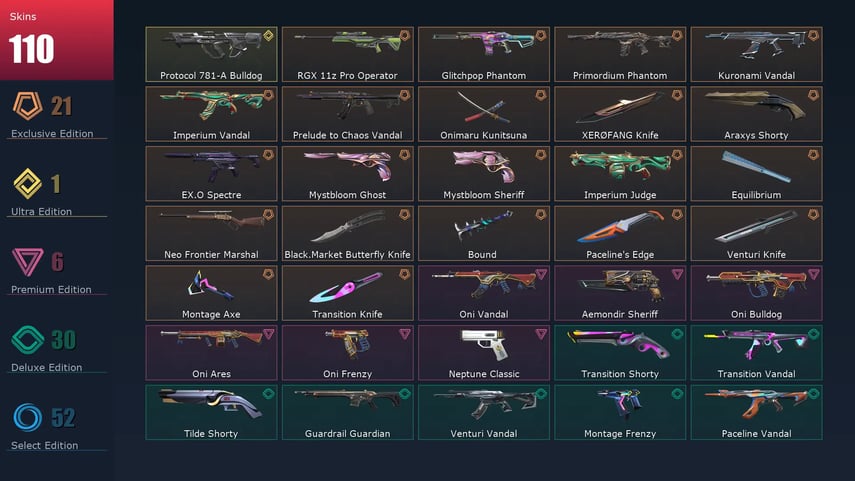Click the Deluxe Edition green icon
Image resolution: width=855 pixels, height=481 pixels.
[x=27, y=340]
